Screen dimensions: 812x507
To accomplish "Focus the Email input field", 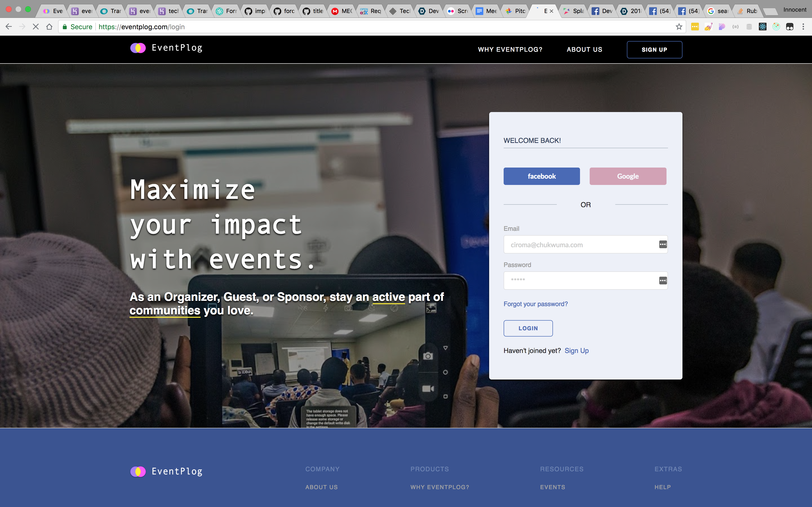I will [x=580, y=244].
